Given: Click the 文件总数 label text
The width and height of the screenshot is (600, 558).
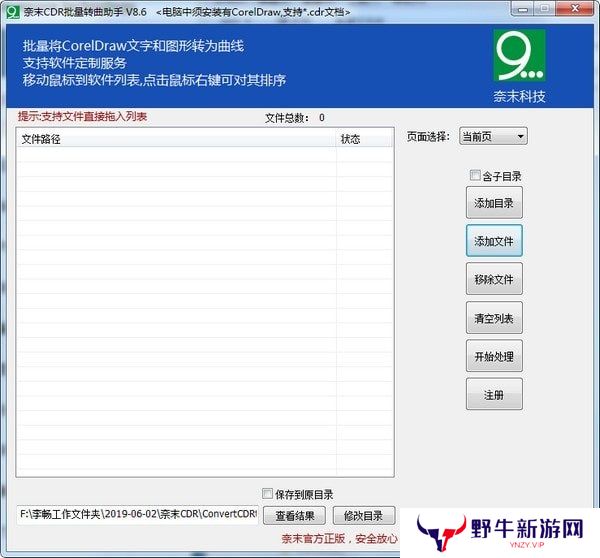Looking at the screenshot, I should (287, 118).
